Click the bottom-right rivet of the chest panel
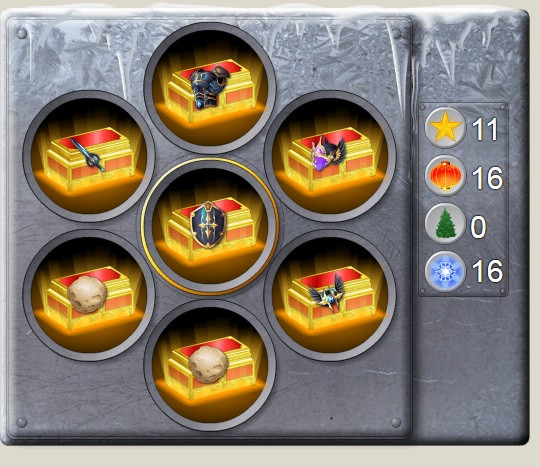Screen dimensions: 540x467 396,422
